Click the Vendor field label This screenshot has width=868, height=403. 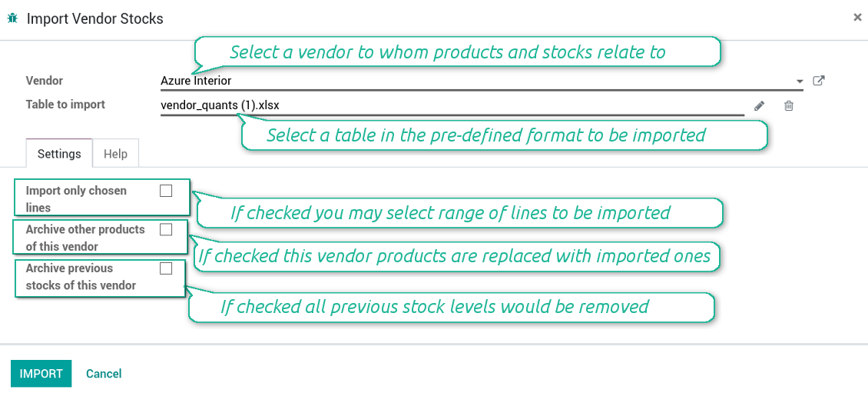[45, 81]
